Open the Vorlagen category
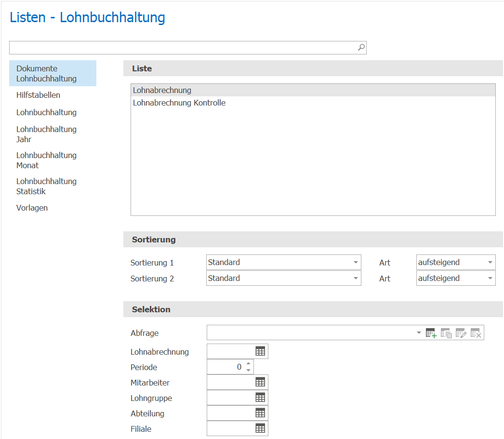The height and width of the screenshot is (439, 504). (32, 208)
